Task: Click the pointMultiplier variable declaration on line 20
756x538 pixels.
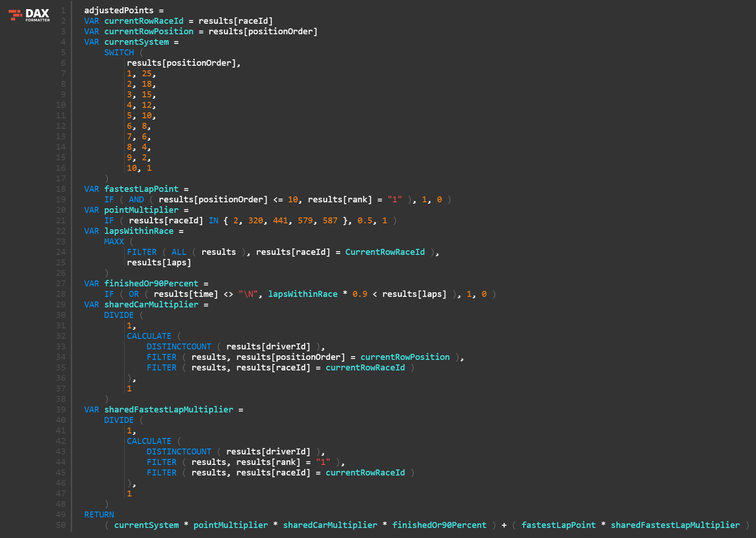Action: coord(141,210)
